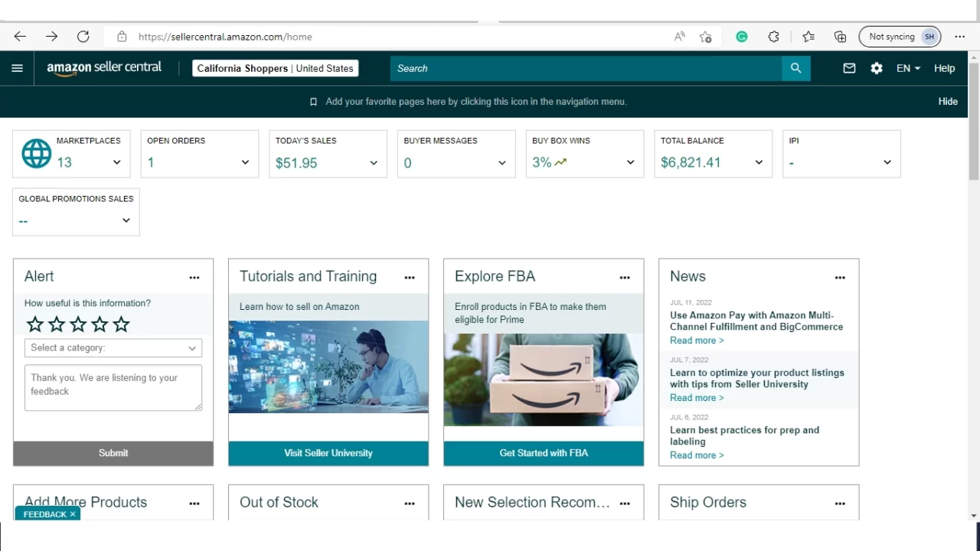
Task: Select one star for information usefulness
Action: tap(34, 324)
